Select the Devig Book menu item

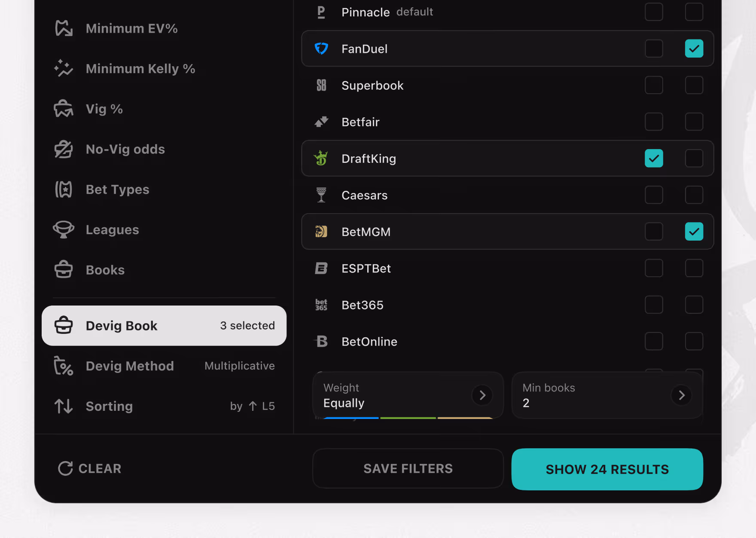pyautogui.click(x=164, y=325)
